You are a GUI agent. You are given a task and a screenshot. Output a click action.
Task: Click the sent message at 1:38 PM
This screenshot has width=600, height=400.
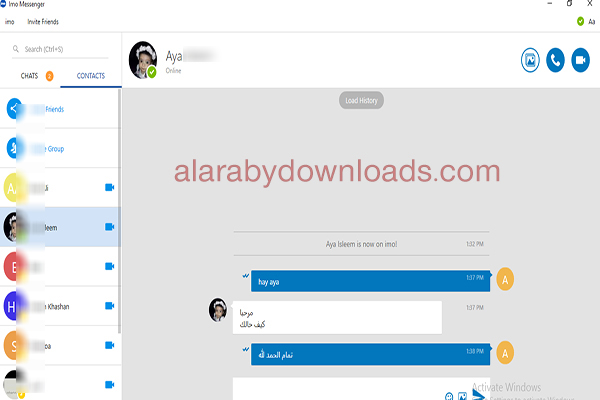point(370,354)
